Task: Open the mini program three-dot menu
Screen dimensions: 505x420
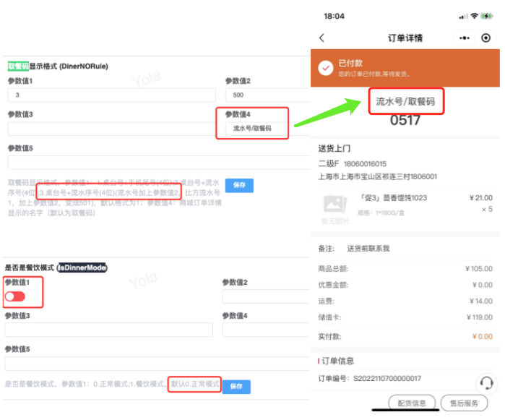Action: point(464,38)
